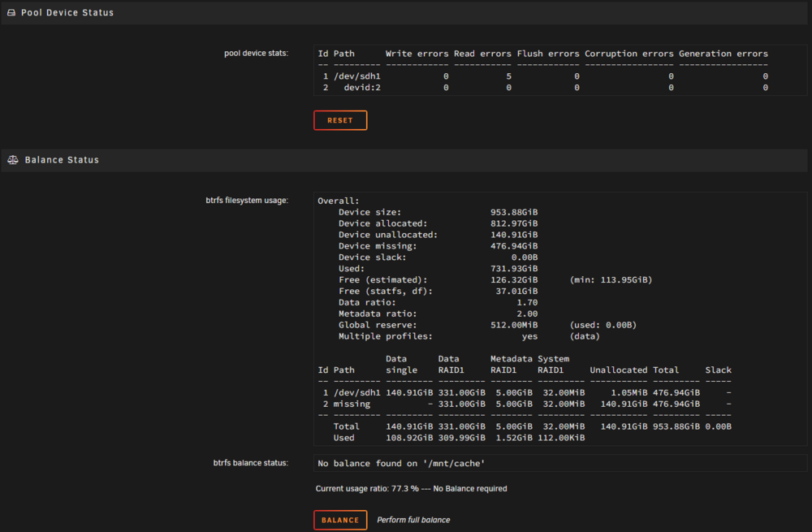
Task: Click the 'Read errors' column header
Action: pyautogui.click(x=482, y=54)
